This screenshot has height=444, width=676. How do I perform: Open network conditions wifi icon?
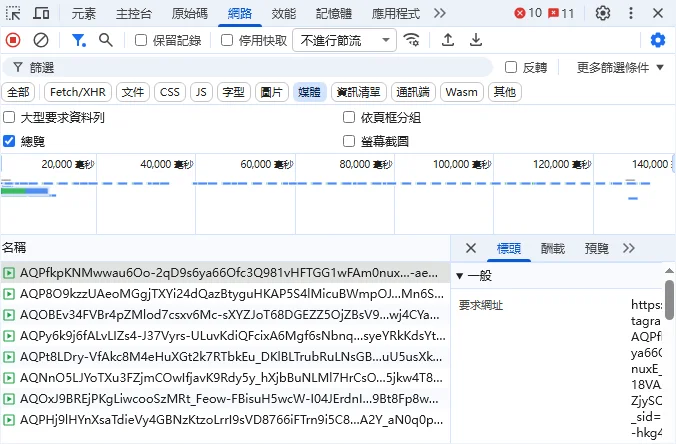tap(412, 40)
